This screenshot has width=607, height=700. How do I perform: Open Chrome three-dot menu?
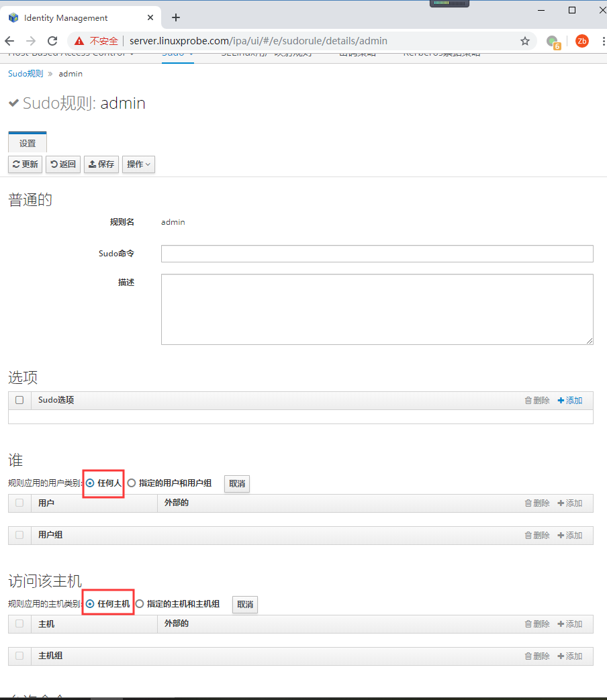(604, 41)
